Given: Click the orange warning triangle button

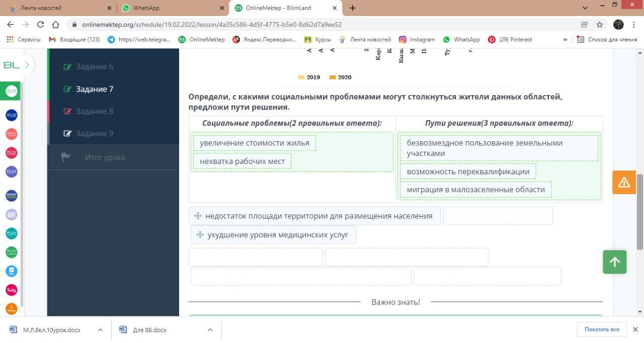Looking at the screenshot, I should point(624,182).
